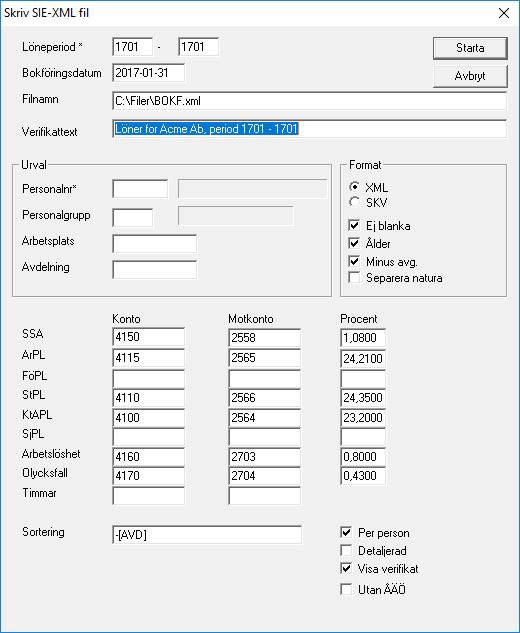The image size is (520, 633).
Task: Click the ArPL Konto field 4115
Action: pos(149,358)
